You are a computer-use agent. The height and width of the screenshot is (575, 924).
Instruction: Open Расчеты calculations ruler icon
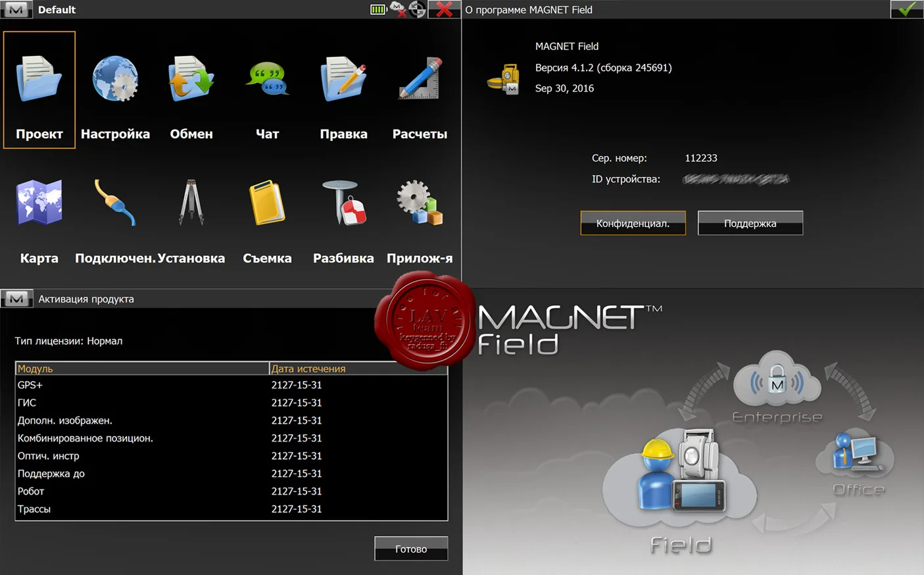pyautogui.click(x=420, y=80)
